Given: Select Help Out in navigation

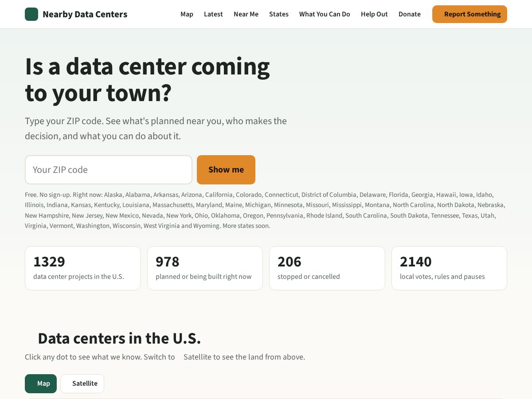Looking at the screenshot, I should coord(374,14).
